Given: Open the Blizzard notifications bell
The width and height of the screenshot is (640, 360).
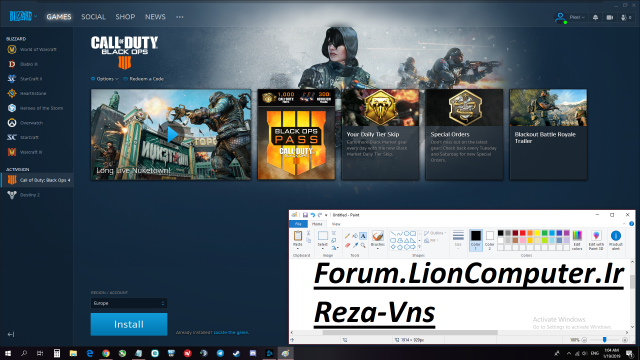Looking at the screenshot, I should 596,17.
